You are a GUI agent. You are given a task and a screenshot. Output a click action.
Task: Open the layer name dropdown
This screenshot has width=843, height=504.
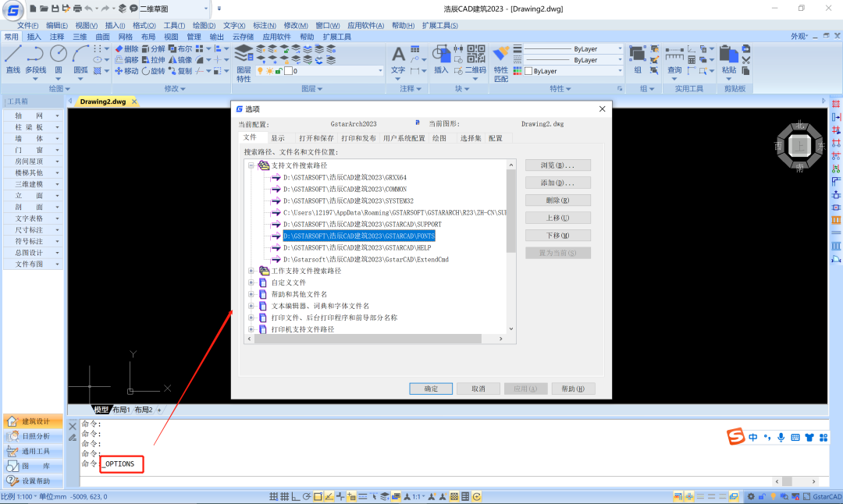(380, 71)
